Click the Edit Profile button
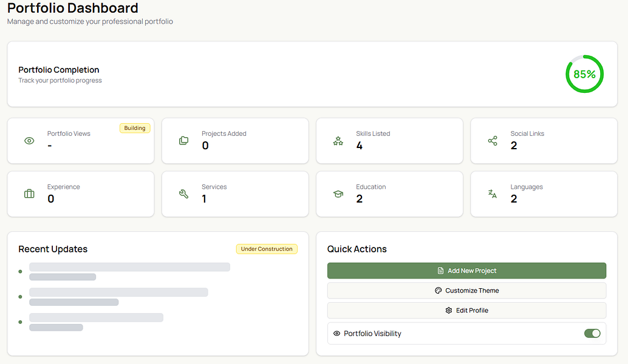The height and width of the screenshot is (364, 628). [x=466, y=311]
